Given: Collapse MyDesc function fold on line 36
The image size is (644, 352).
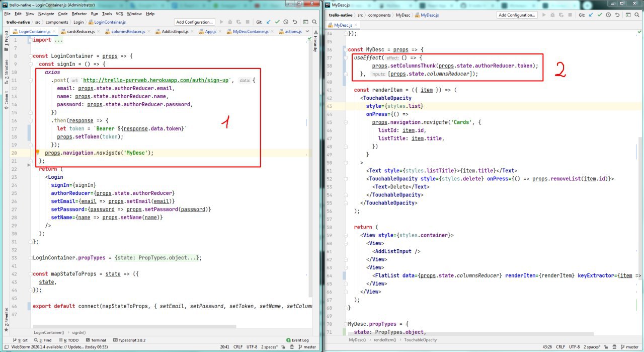Looking at the screenshot, I should click(345, 50).
